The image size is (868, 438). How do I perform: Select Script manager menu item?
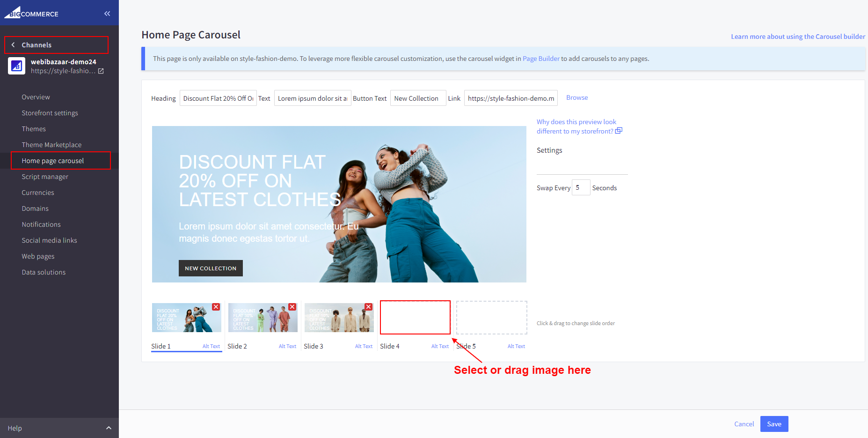click(45, 177)
